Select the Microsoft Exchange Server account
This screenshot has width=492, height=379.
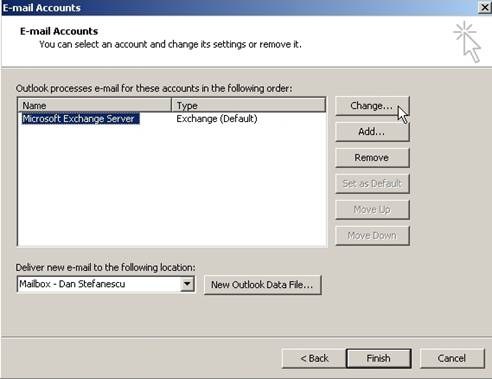coord(80,119)
